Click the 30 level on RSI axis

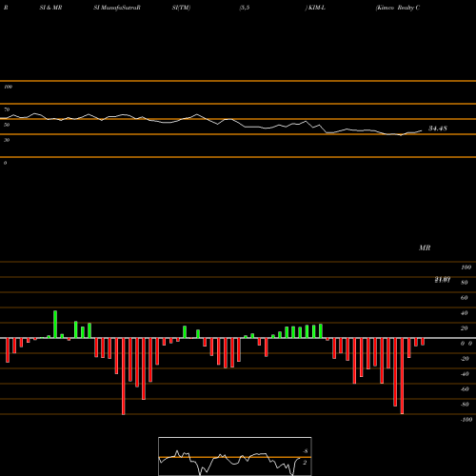[7, 140]
